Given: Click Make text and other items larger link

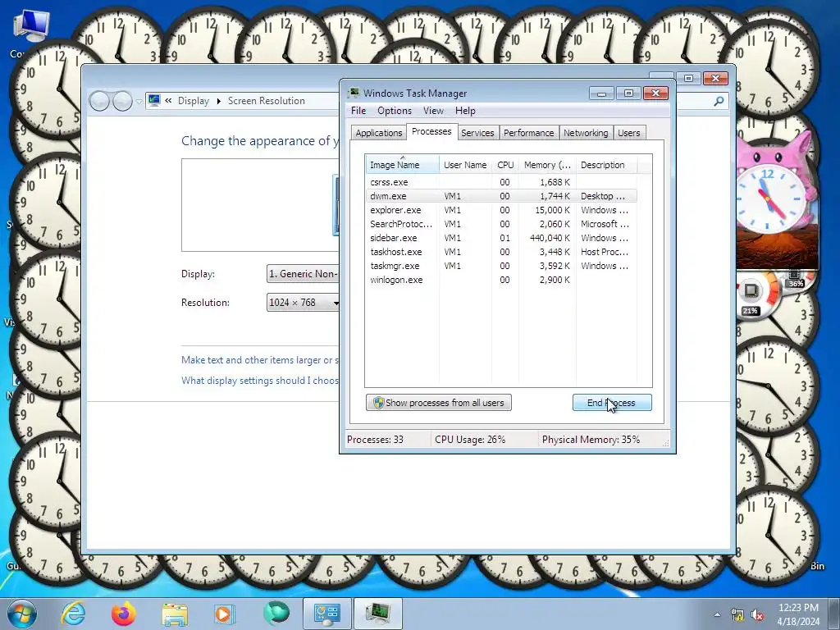Looking at the screenshot, I should click(x=260, y=360).
